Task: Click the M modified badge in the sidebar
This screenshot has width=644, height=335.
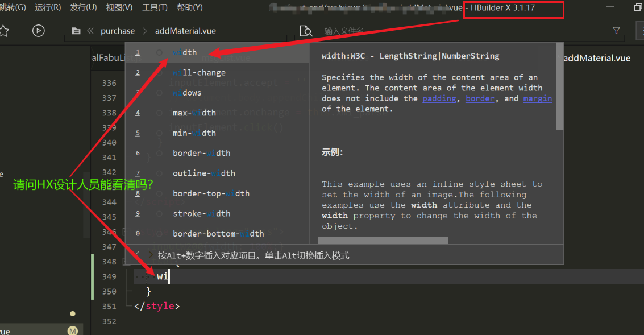Action: pyautogui.click(x=73, y=331)
